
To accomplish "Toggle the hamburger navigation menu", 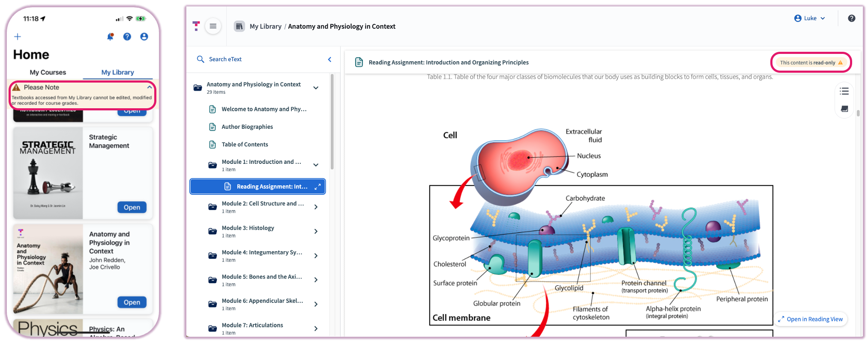I will pos(213,27).
